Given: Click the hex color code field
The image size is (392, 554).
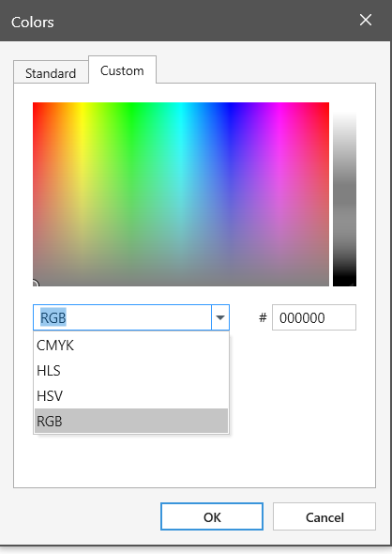Looking at the screenshot, I should 313,317.
